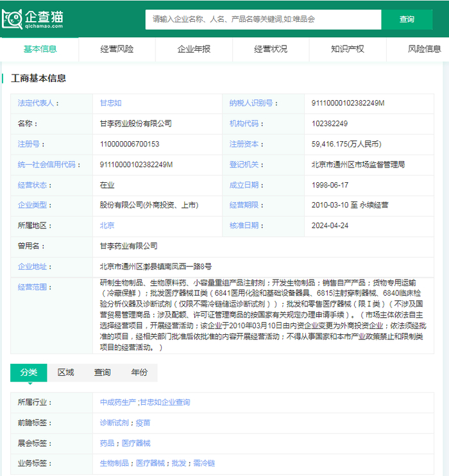Click the 甘忠如企业查询 link

click(x=165, y=402)
